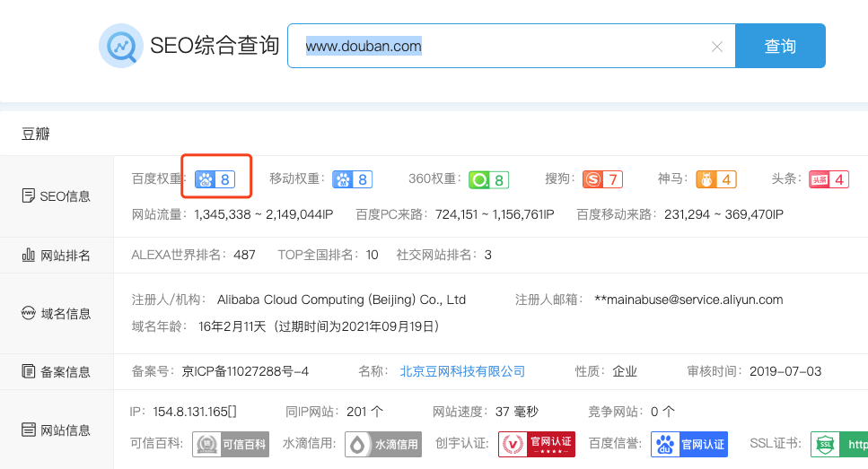The image size is (868, 469).
Task: Open the 可信百科 certification badge
Action: pyautogui.click(x=231, y=444)
